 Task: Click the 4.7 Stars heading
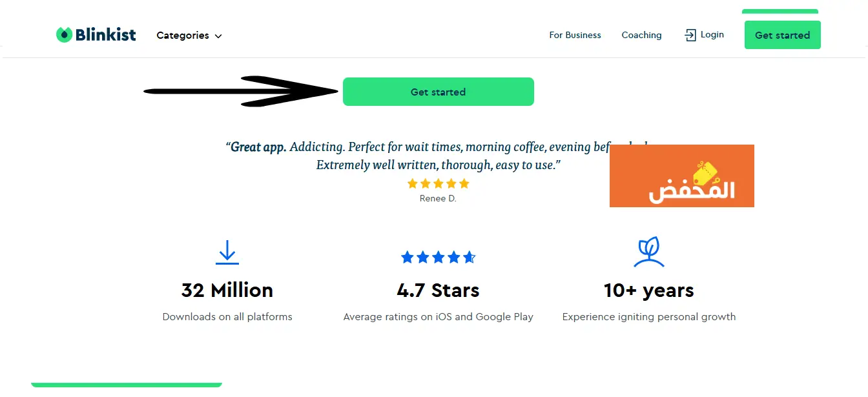438,290
